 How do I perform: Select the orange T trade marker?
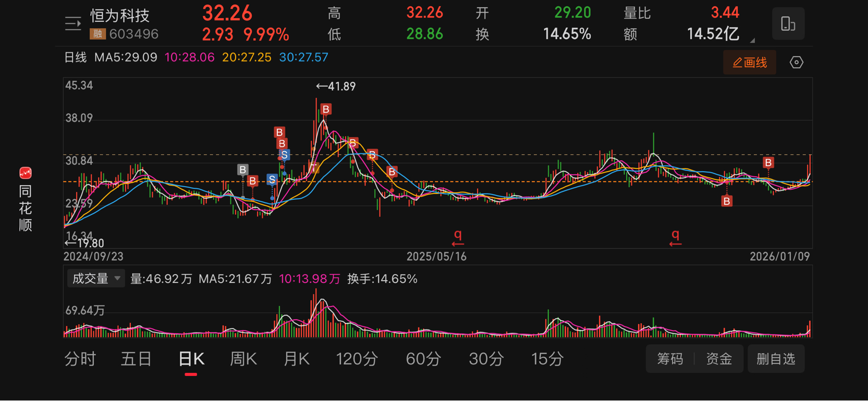click(x=313, y=168)
